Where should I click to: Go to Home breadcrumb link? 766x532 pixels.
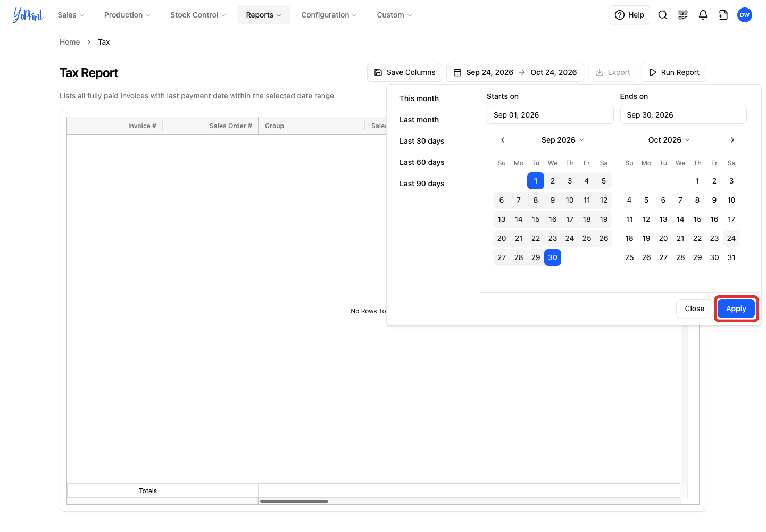[70, 42]
